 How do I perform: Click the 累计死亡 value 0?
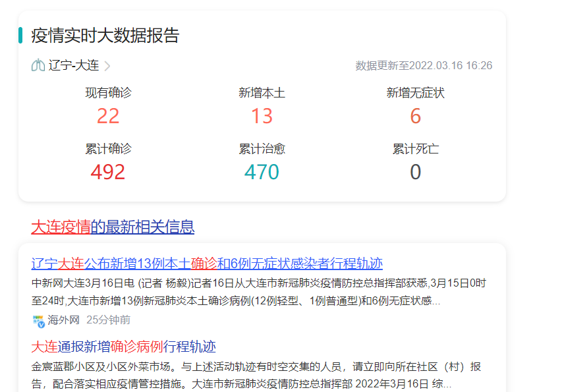tap(415, 172)
